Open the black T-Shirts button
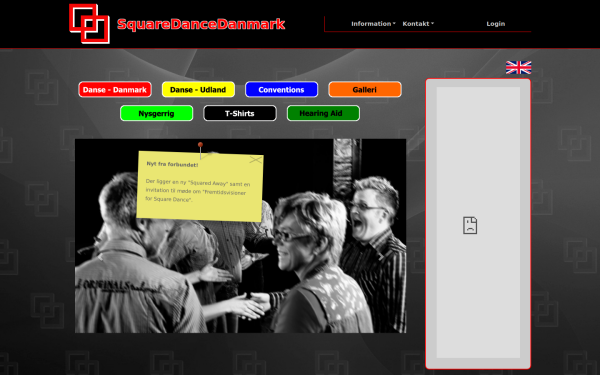This screenshot has width=600, height=375. tap(240, 113)
